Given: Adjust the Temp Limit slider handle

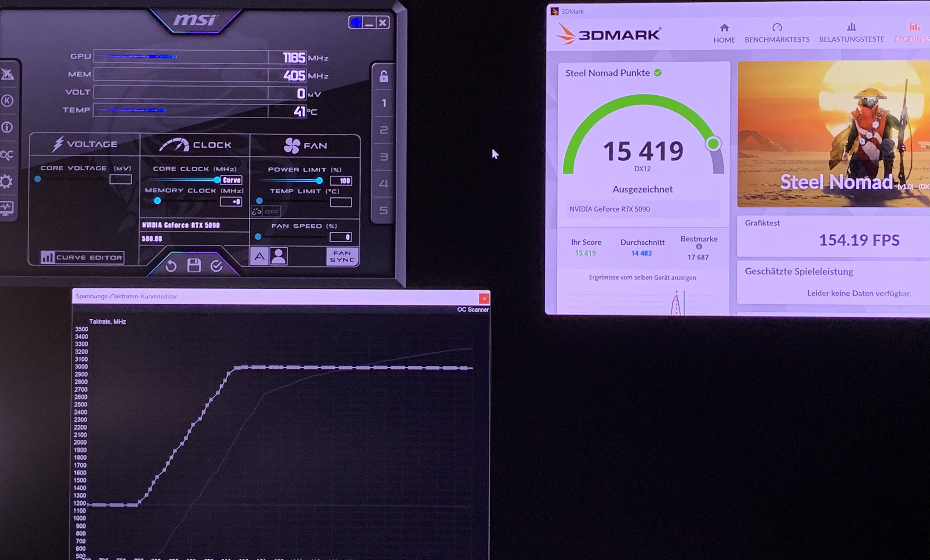Looking at the screenshot, I should pyautogui.click(x=259, y=201).
